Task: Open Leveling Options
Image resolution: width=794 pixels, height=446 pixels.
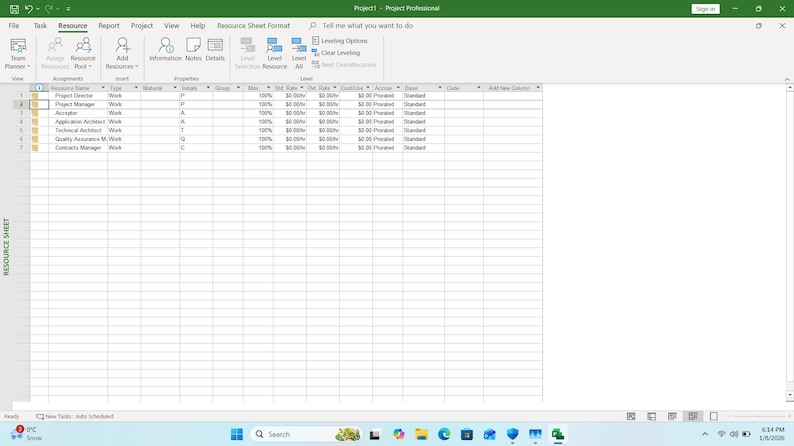Action: click(x=340, y=40)
